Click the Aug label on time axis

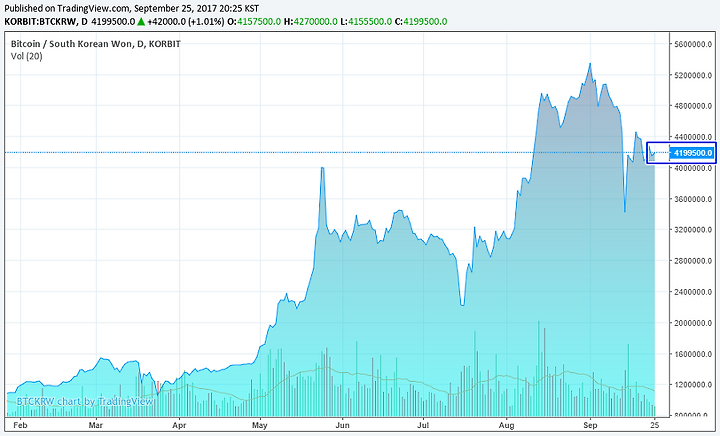(506, 425)
